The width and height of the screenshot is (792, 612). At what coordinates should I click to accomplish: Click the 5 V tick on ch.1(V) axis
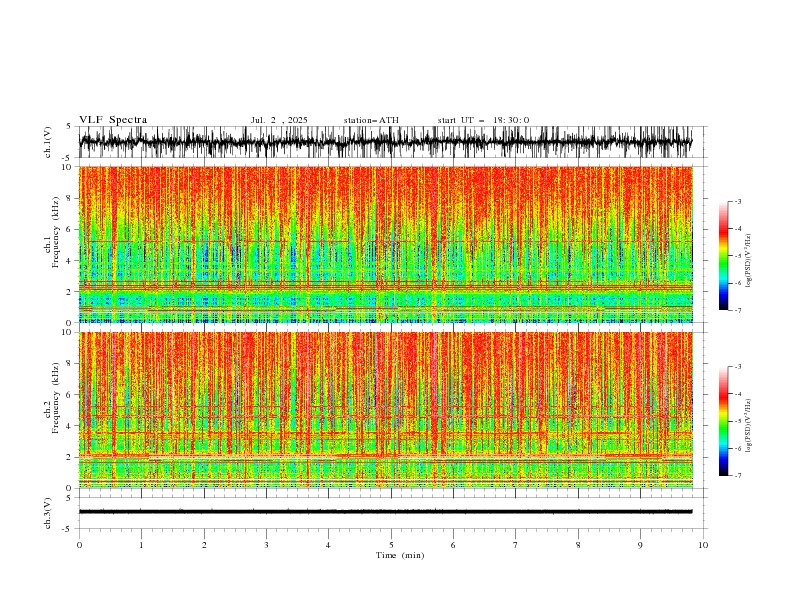tap(69, 127)
